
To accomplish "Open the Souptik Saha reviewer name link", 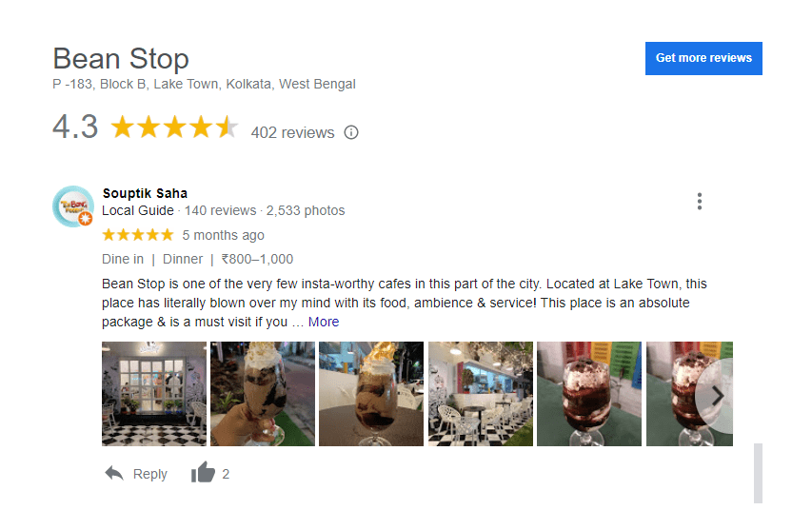I will click(x=145, y=193).
